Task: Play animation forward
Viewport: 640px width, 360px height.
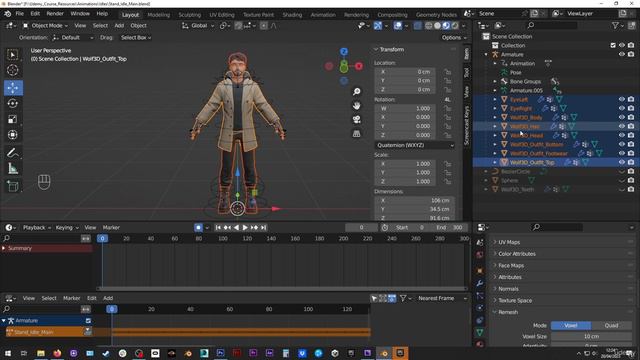Action: 245,227
